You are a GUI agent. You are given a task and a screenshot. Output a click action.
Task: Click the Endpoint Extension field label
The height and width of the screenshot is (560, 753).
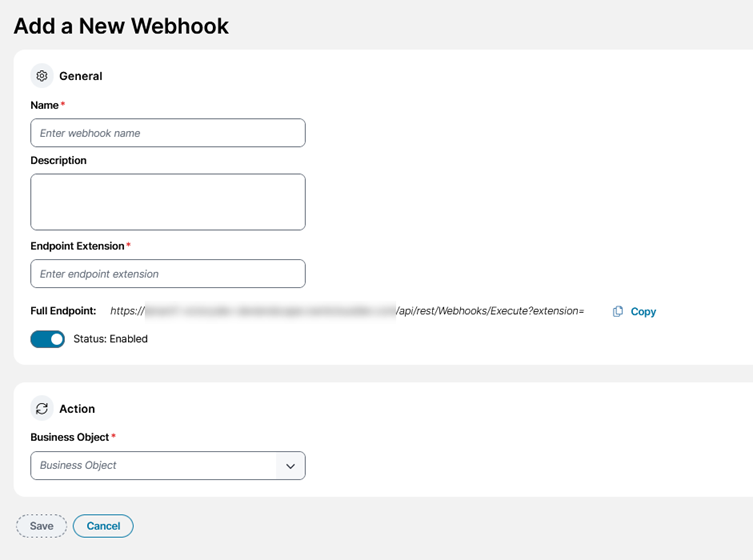[x=77, y=246]
